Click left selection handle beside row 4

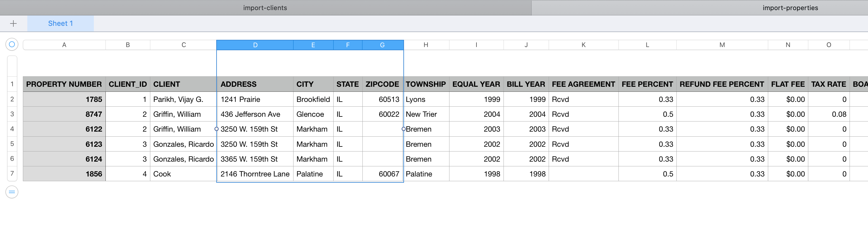217,129
